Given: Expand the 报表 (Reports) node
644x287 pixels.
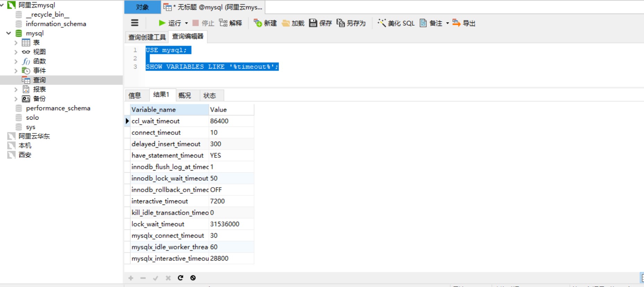Looking at the screenshot, I should coord(16,89).
